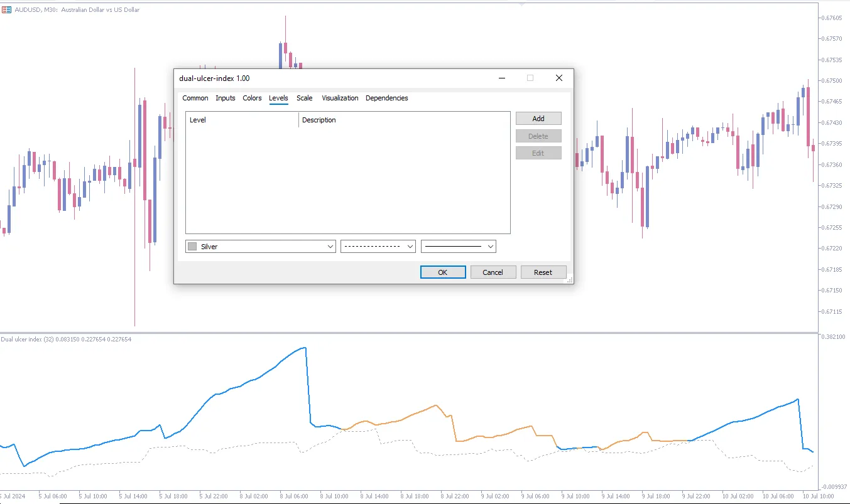Reset indicator settings with Reset button
The width and height of the screenshot is (850, 504).
tap(543, 272)
